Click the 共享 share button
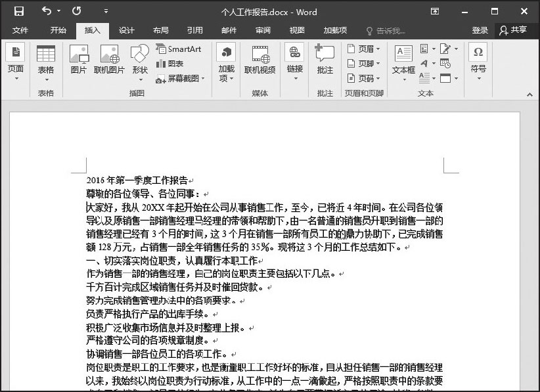The width and height of the screenshot is (540, 392). click(x=513, y=30)
